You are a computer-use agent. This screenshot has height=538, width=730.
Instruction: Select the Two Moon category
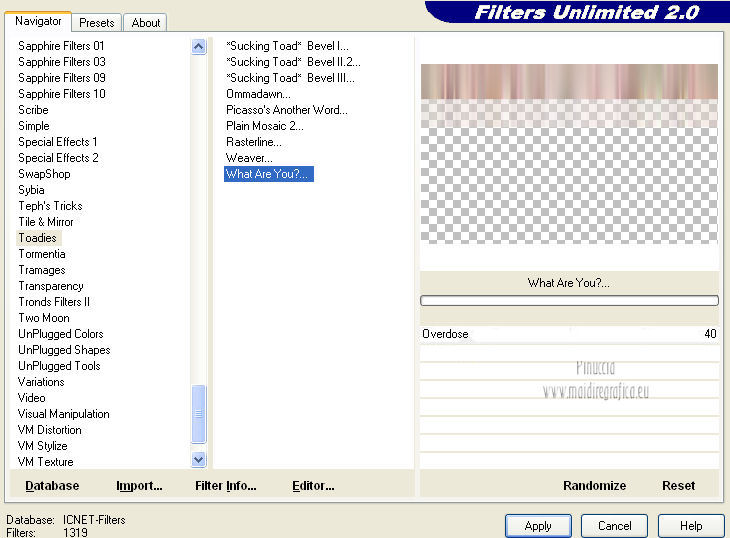(44, 318)
